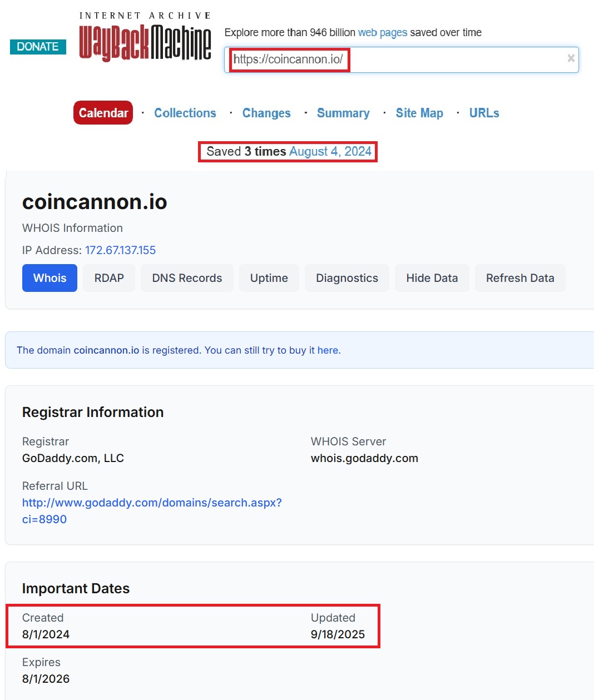The width and height of the screenshot is (594, 700).
Task: Open the URLs tab
Action: coord(483,113)
